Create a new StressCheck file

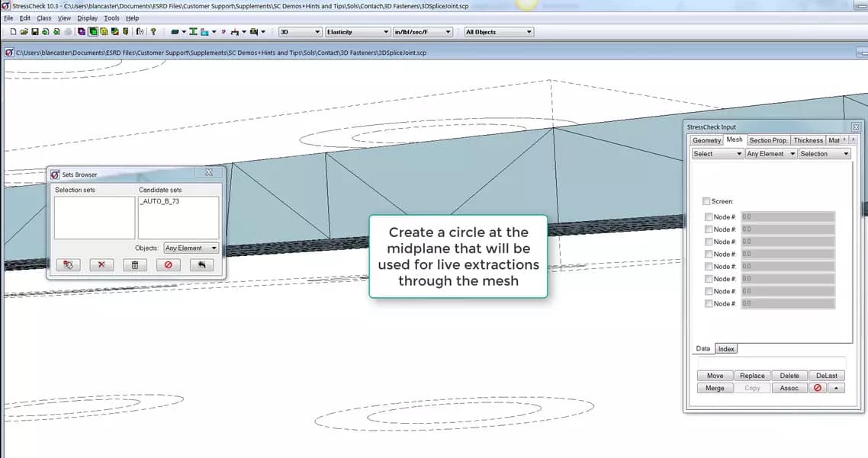(13, 31)
